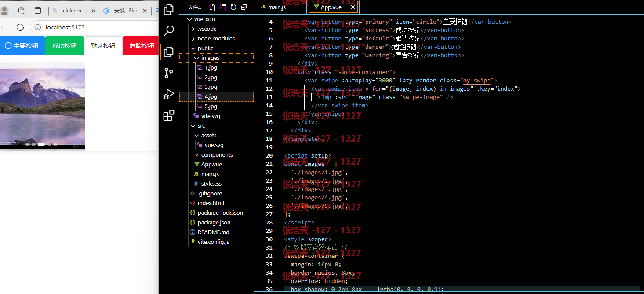The height and width of the screenshot is (294, 644).
Task: Open vite.config.js in the explorer
Action: [213, 242]
